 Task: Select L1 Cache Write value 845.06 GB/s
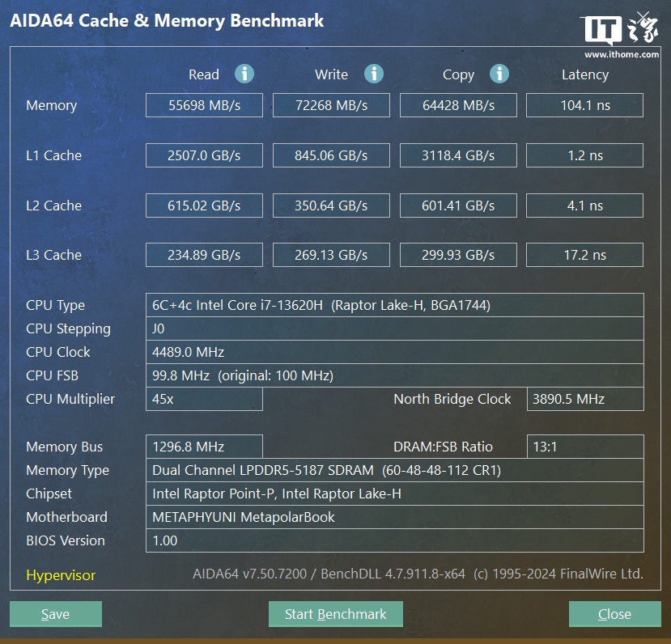point(331,155)
